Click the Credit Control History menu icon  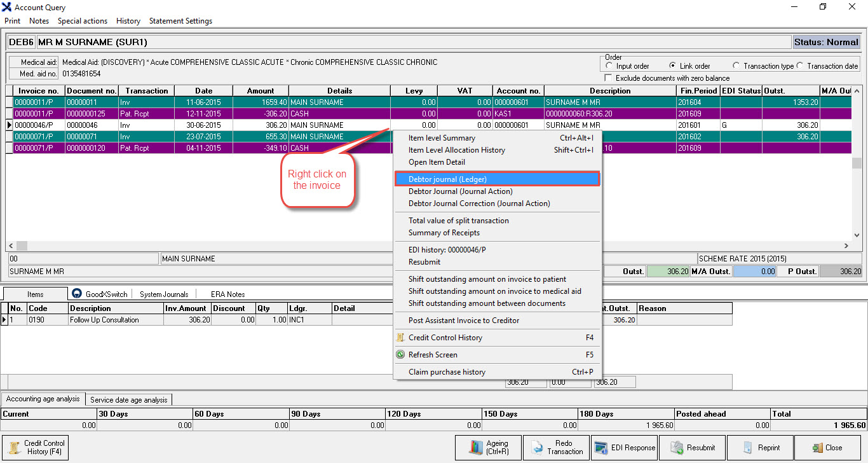[400, 338]
